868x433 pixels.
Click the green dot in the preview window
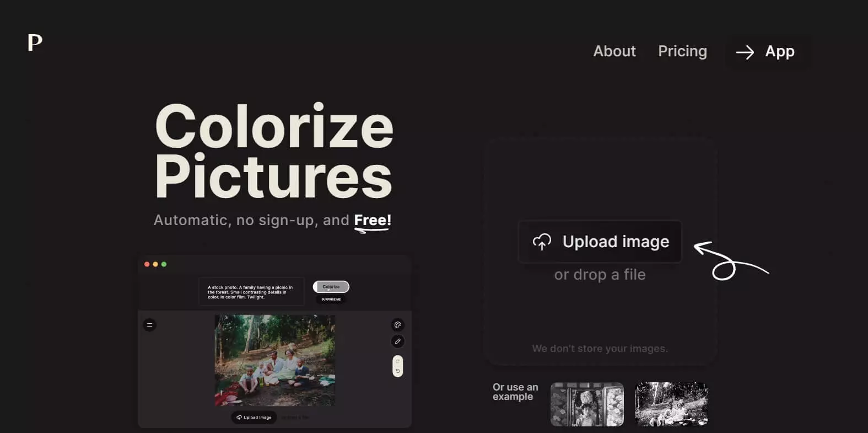pyautogui.click(x=164, y=264)
